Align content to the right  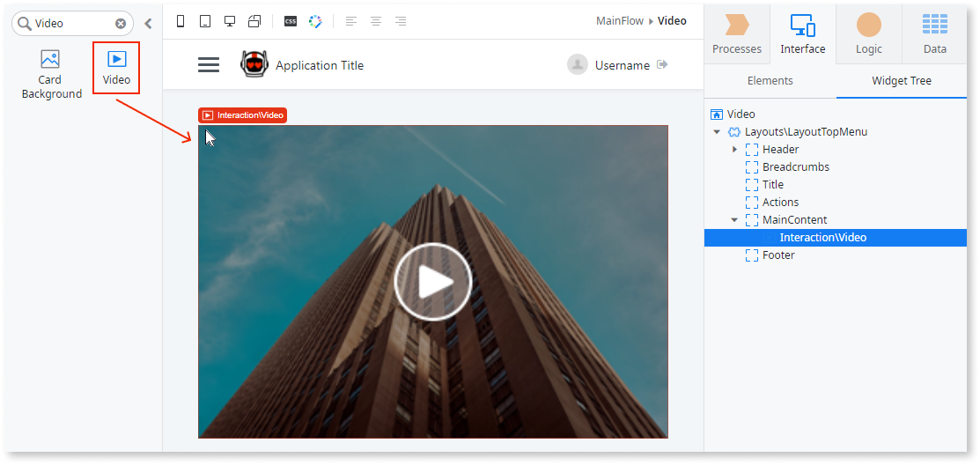pos(401,21)
